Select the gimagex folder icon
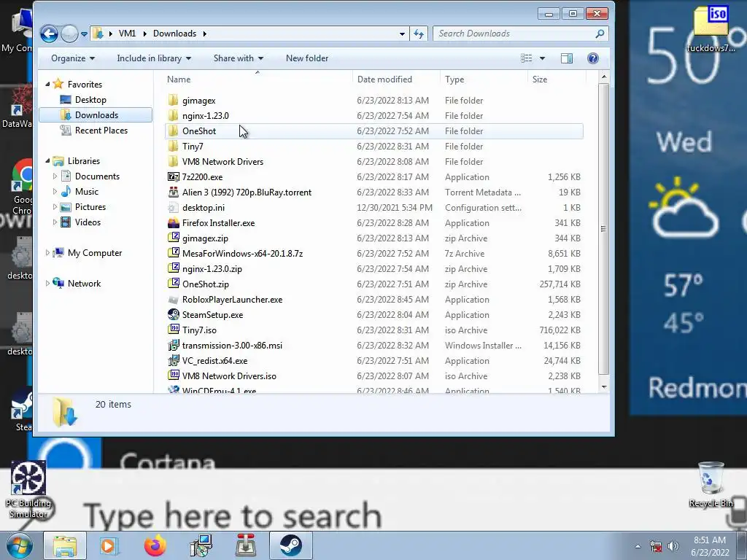The width and height of the screenshot is (747, 560). pos(174,101)
